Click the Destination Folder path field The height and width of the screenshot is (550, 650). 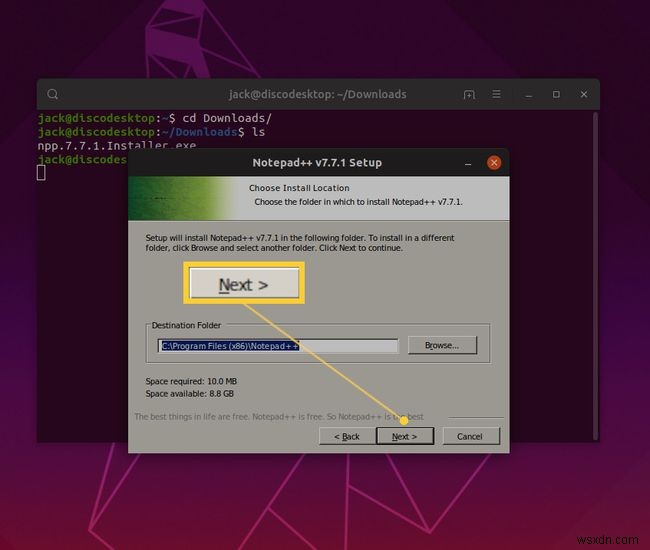[x=278, y=346]
